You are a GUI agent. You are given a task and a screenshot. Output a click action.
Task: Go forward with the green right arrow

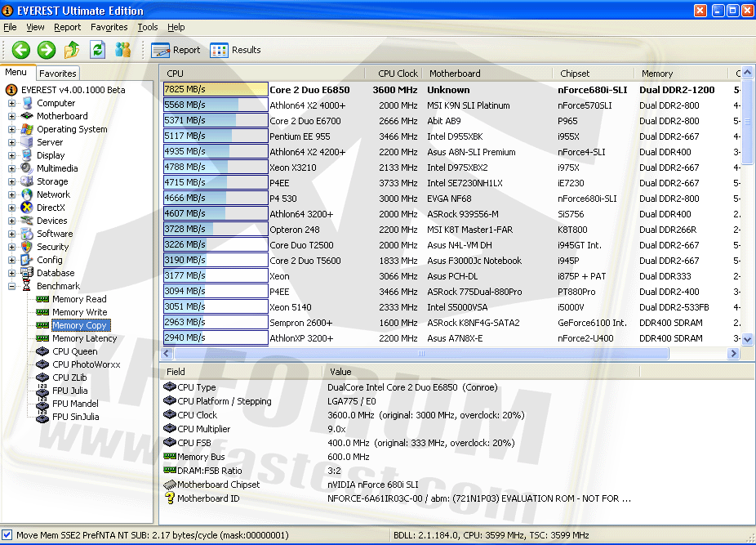(x=47, y=50)
